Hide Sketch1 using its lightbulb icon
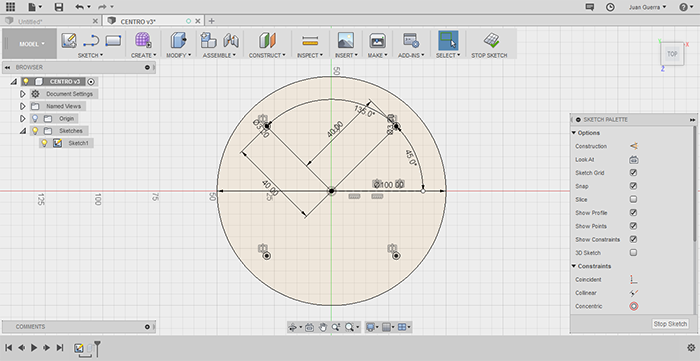The image size is (700, 361). click(x=44, y=143)
